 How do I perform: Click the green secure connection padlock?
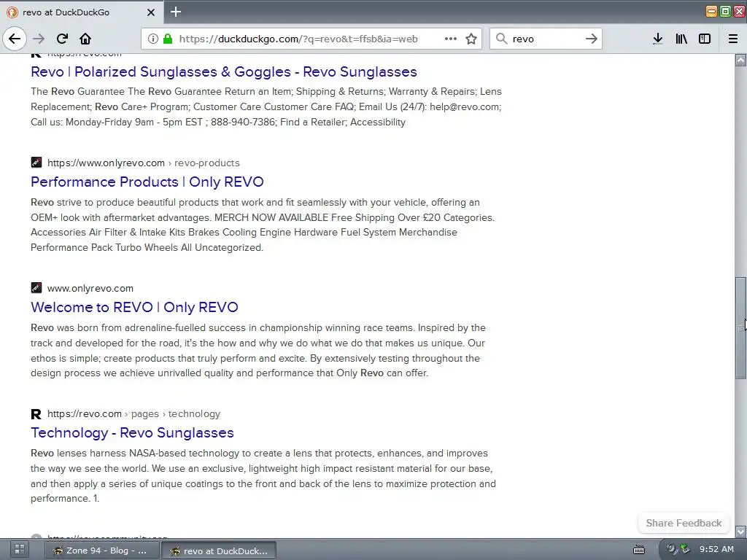(x=168, y=39)
